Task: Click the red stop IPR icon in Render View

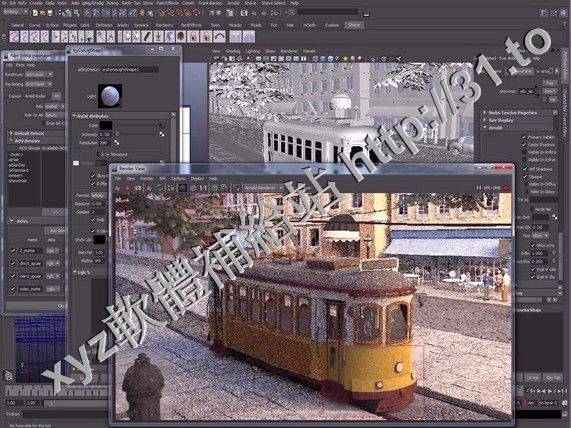Action: pyautogui.click(x=506, y=188)
